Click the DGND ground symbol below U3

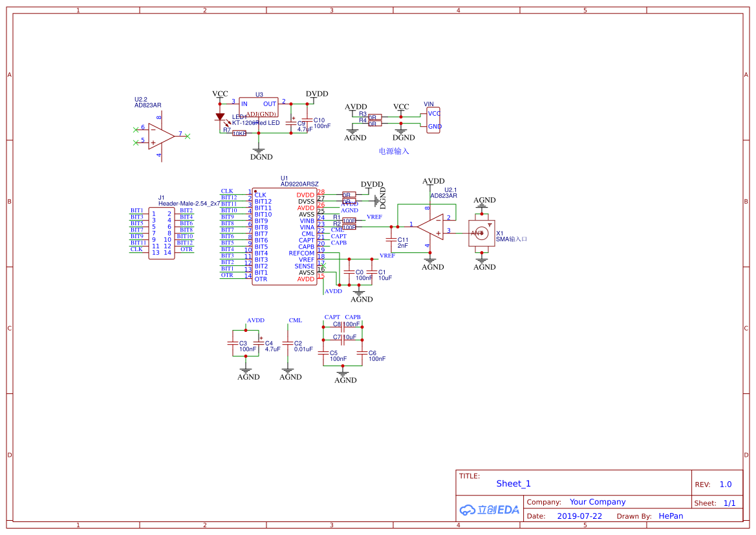pyautogui.click(x=259, y=151)
